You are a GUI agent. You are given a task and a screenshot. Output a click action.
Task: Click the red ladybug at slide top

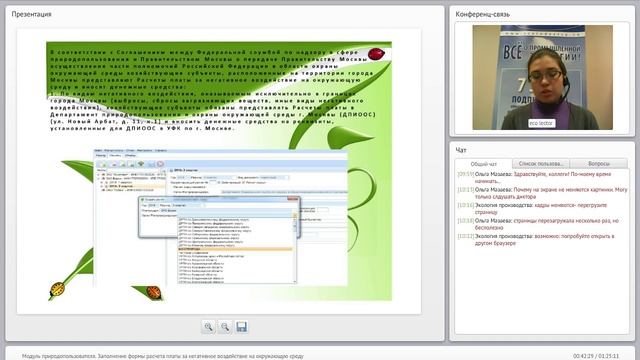[376, 54]
